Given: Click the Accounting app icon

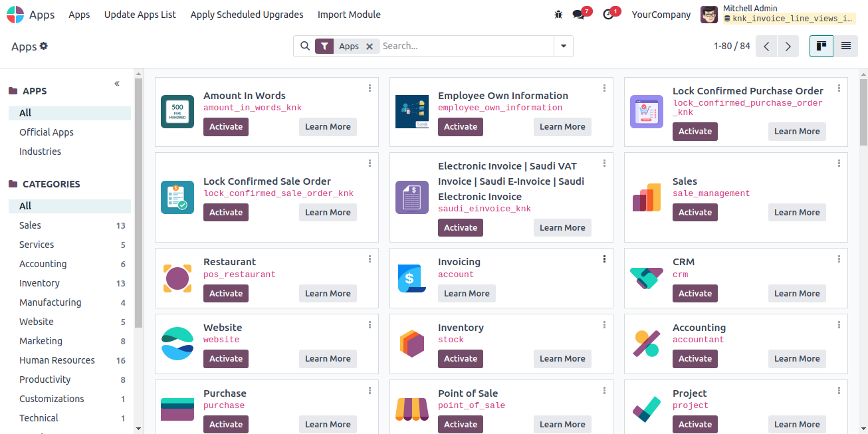Looking at the screenshot, I should [647, 344].
